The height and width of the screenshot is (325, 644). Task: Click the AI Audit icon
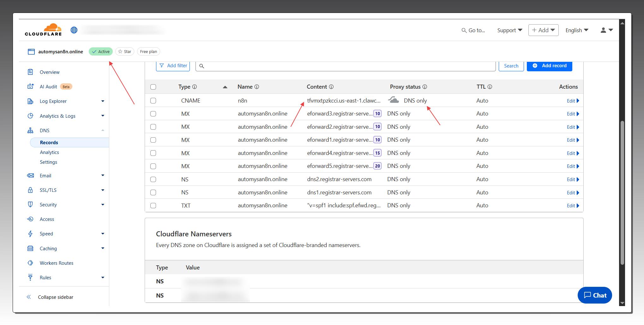30,86
